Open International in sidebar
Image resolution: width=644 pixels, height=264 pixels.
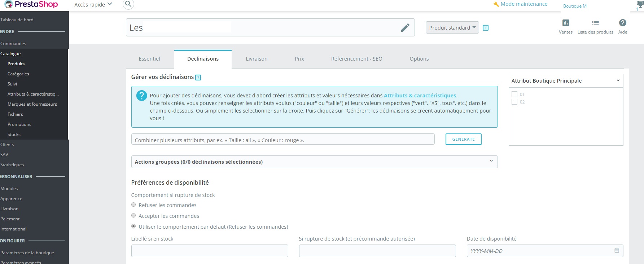pos(14,229)
